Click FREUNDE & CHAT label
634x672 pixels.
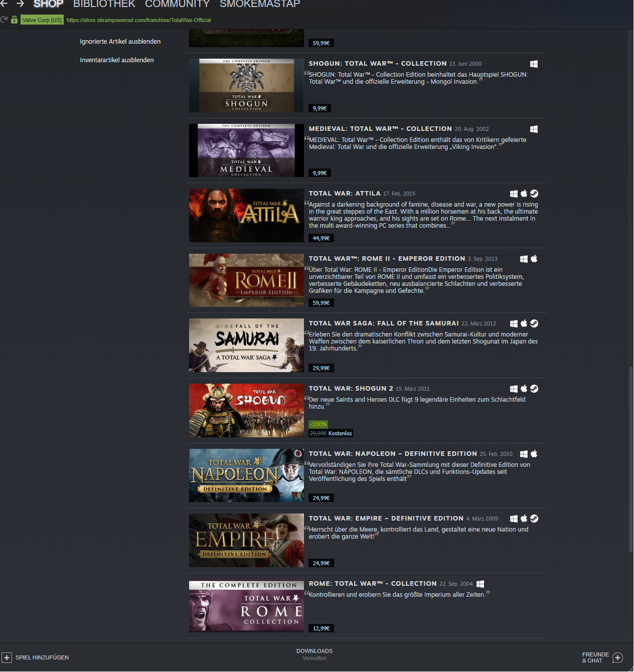tap(595, 657)
